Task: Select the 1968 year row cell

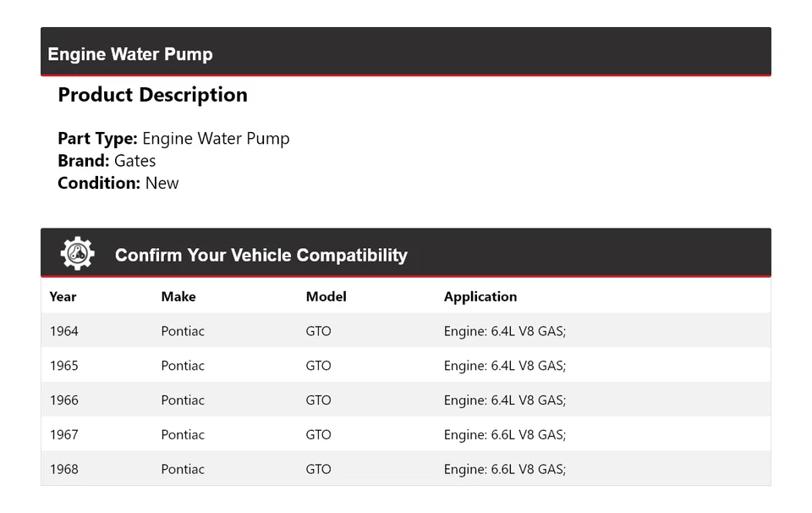Action: (64, 470)
